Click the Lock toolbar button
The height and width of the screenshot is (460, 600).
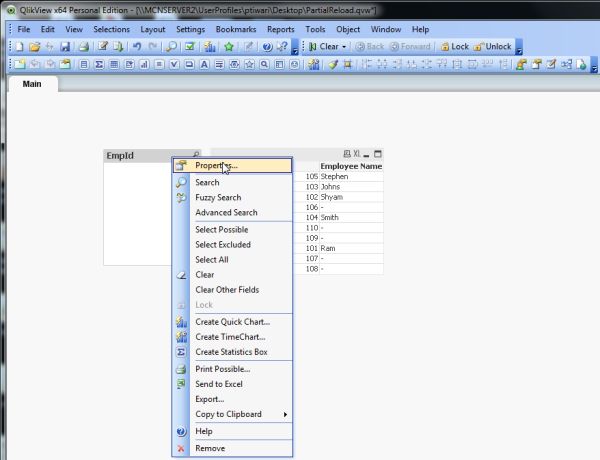click(455, 47)
